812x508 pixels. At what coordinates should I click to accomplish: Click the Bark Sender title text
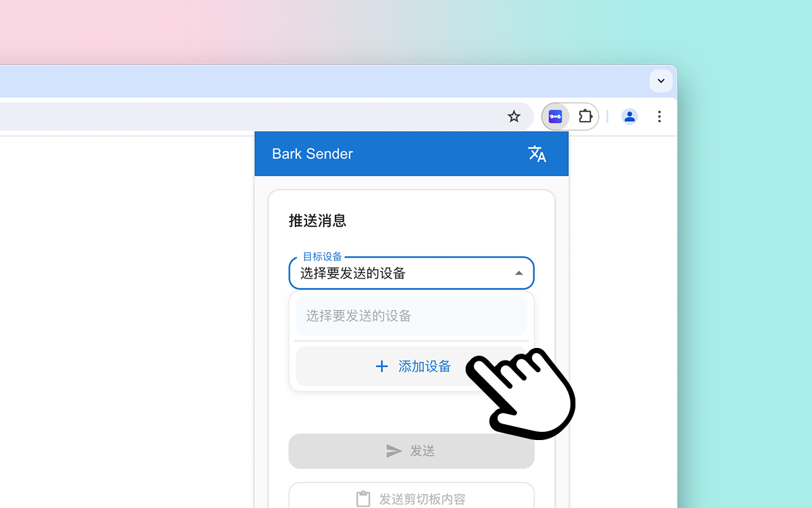coord(312,154)
